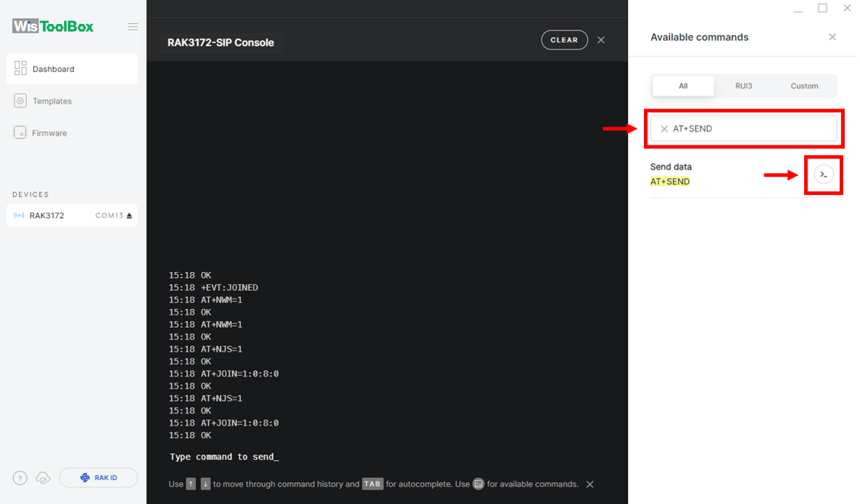
Task: Switch to the RUI3 commands tab
Action: click(744, 86)
